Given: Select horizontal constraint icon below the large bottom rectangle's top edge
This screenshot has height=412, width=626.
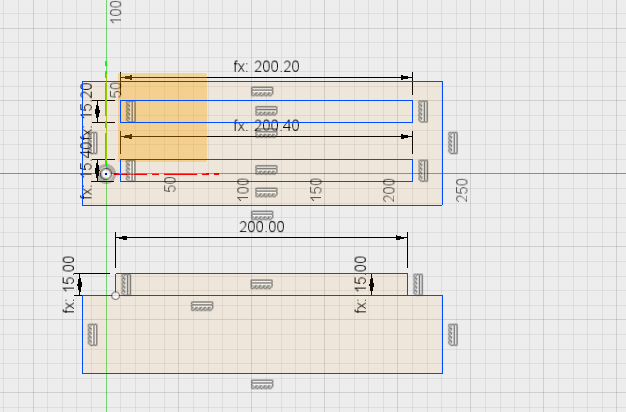Looking at the screenshot, I should 202,306.
